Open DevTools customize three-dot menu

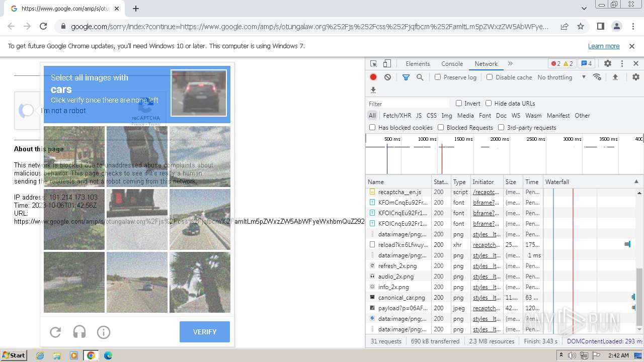pos(622,64)
